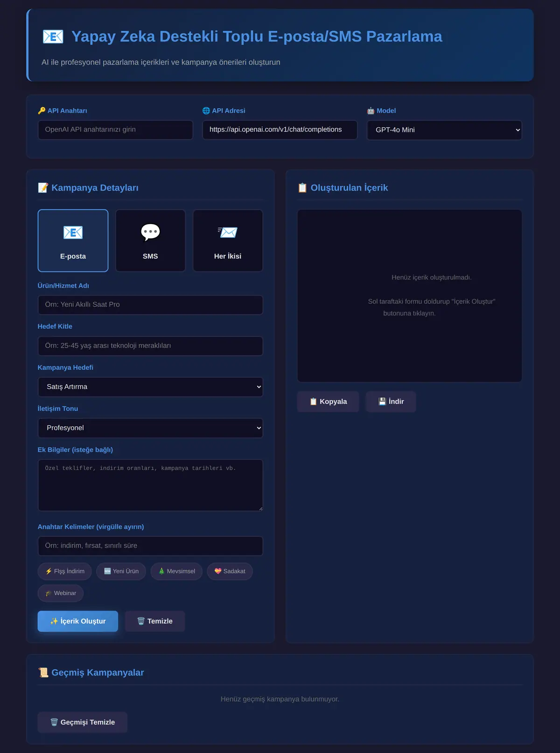
Task: Click the generated content output box
Action: pyautogui.click(x=410, y=296)
